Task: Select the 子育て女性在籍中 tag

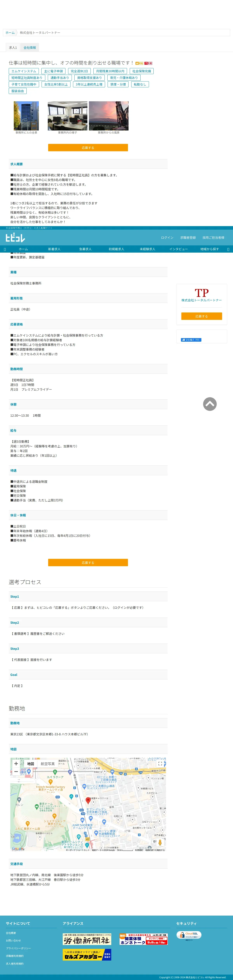Action: click(x=23, y=84)
